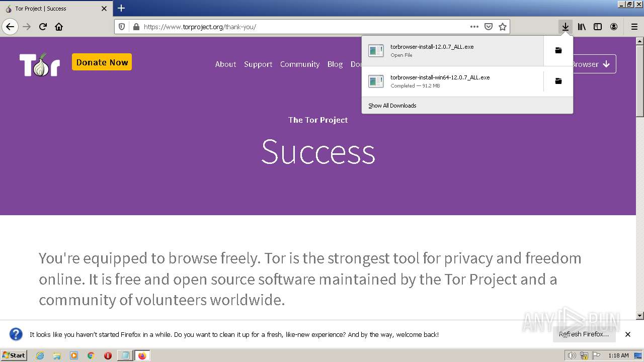Open Opera from the taskbar
This screenshot has width=644, height=362.
pos(108,355)
